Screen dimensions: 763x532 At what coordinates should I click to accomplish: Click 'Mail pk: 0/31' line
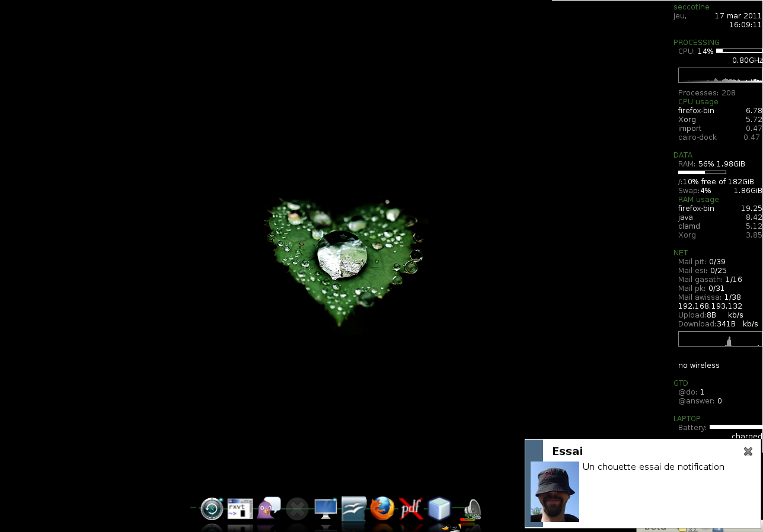click(701, 289)
